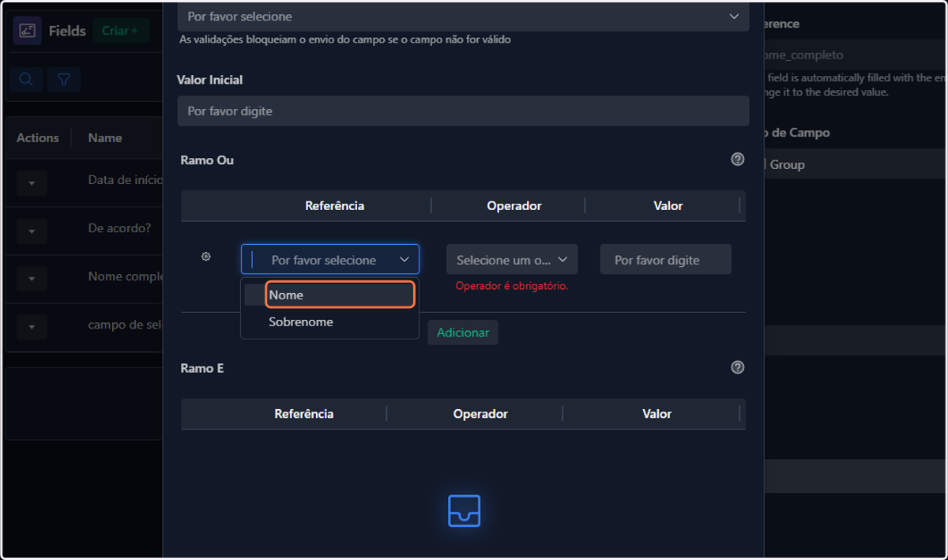Click the Data de início field name
Image resolution: width=948 pixels, height=560 pixels.
[125, 180]
